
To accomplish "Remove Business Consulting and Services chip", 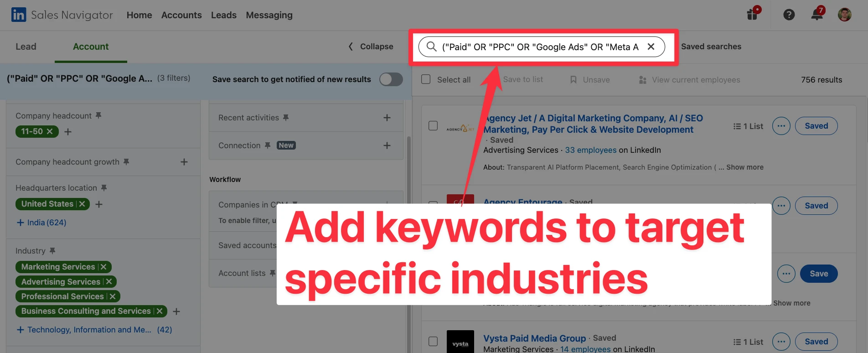I will (159, 311).
